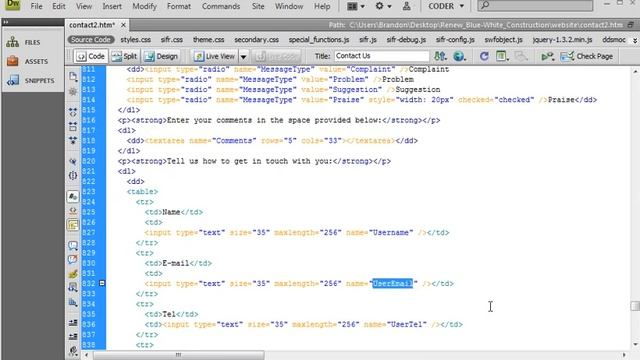Close the contact2.htm tab
This screenshot has height=360, width=640.
pos(123,25)
